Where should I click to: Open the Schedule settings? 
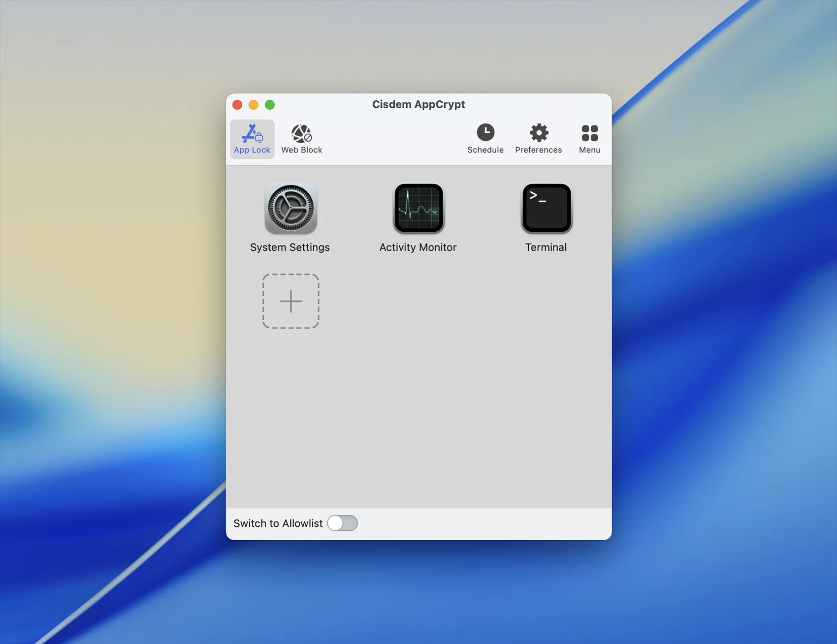pyautogui.click(x=485, y=139)
